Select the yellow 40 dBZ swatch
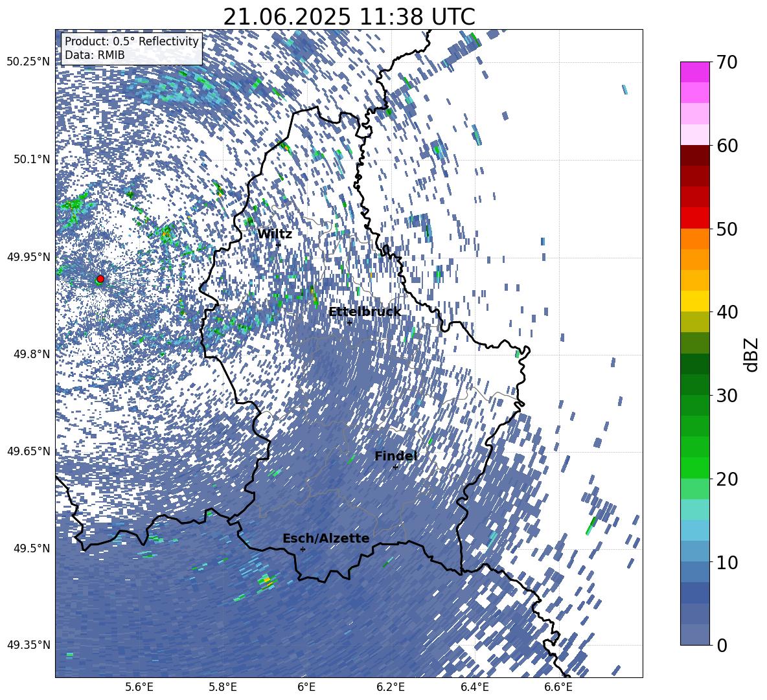This screenshot has height=700, width=767. click(694, 301)
